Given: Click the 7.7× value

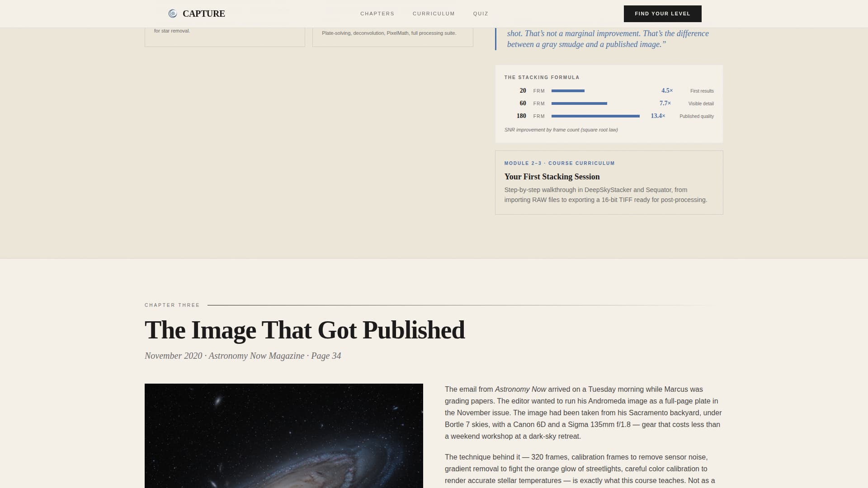Looking at the screenshot, I should click(x=665, y=103).
